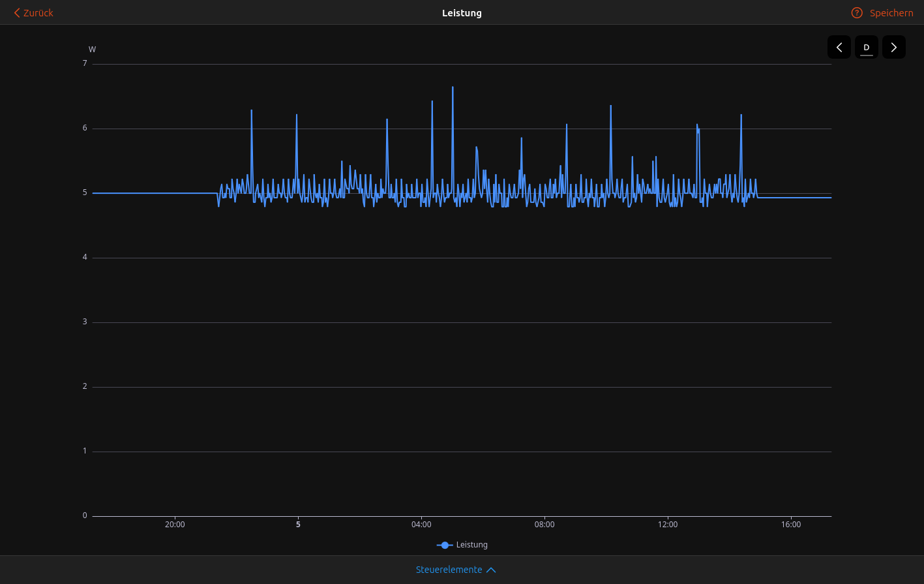Open help via the question mark icon
Screen dimensions: 924x584
click(857, 13)
